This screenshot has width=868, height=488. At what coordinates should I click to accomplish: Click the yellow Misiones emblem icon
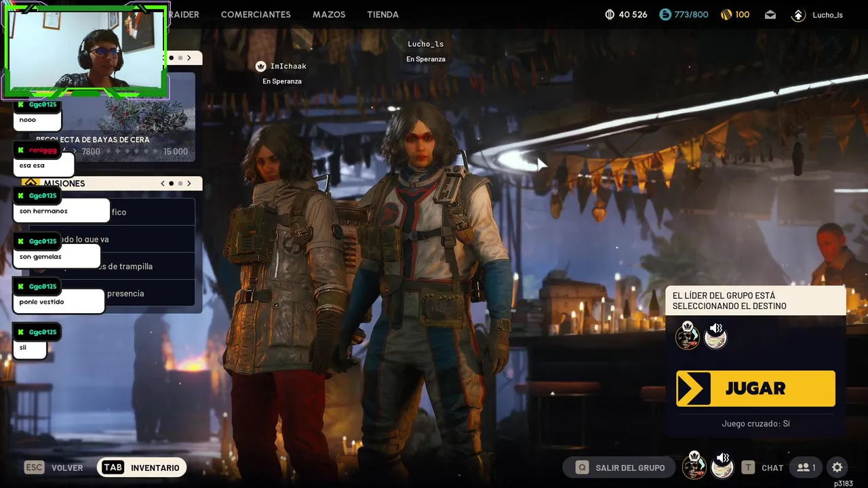[x=31, y=183]
